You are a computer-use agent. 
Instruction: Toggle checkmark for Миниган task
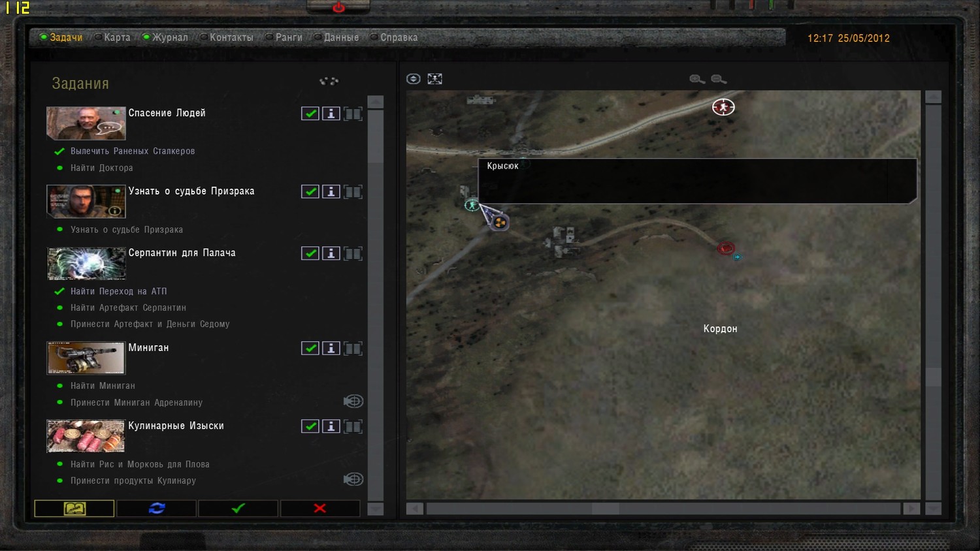point(310,349)
